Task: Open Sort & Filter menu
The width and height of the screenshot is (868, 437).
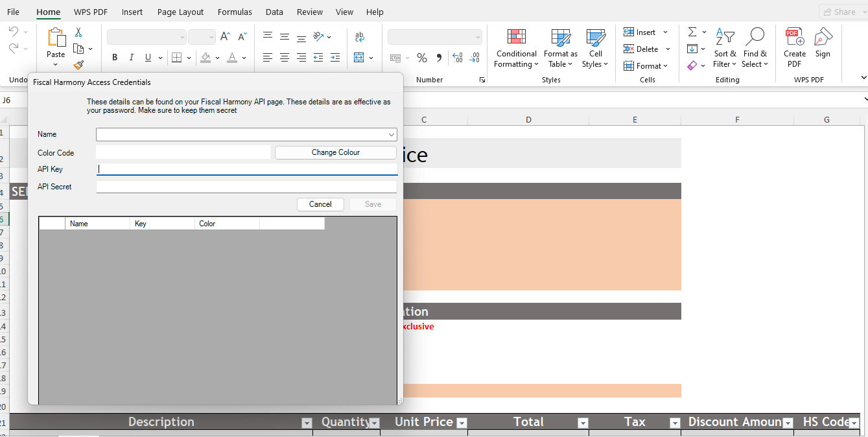Action: (x=725, y=48)
